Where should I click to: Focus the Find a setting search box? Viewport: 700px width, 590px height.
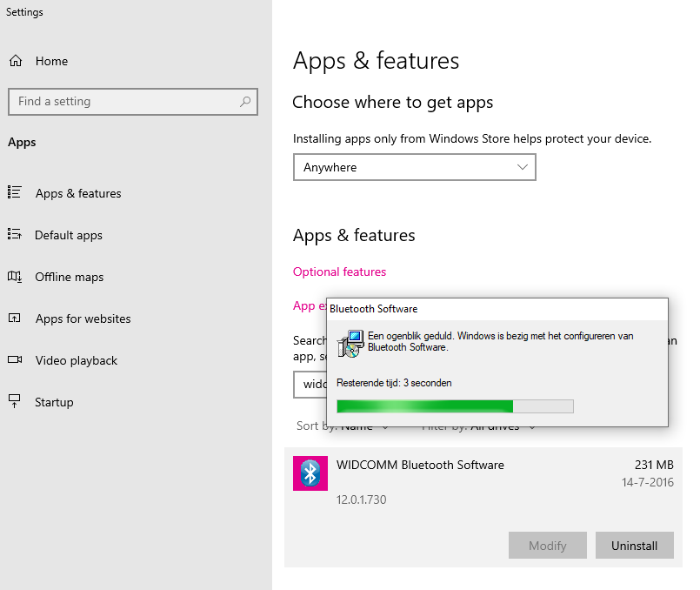click(x=133, y=102)
